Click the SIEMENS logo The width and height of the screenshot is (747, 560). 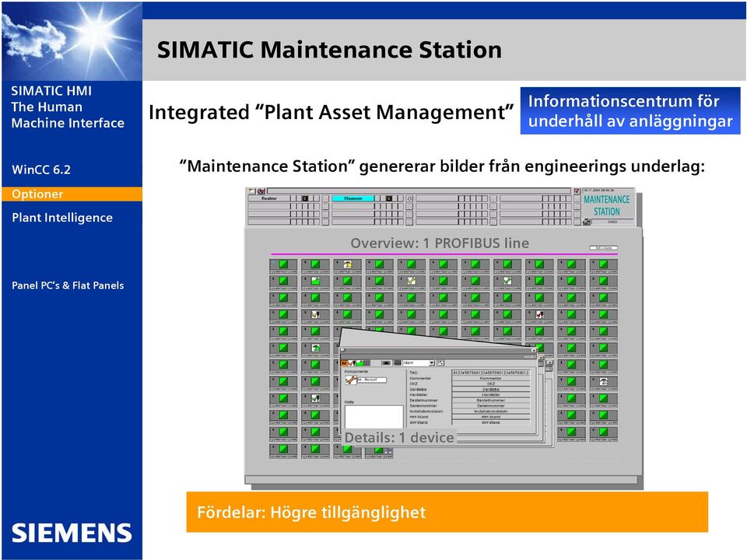72,533
